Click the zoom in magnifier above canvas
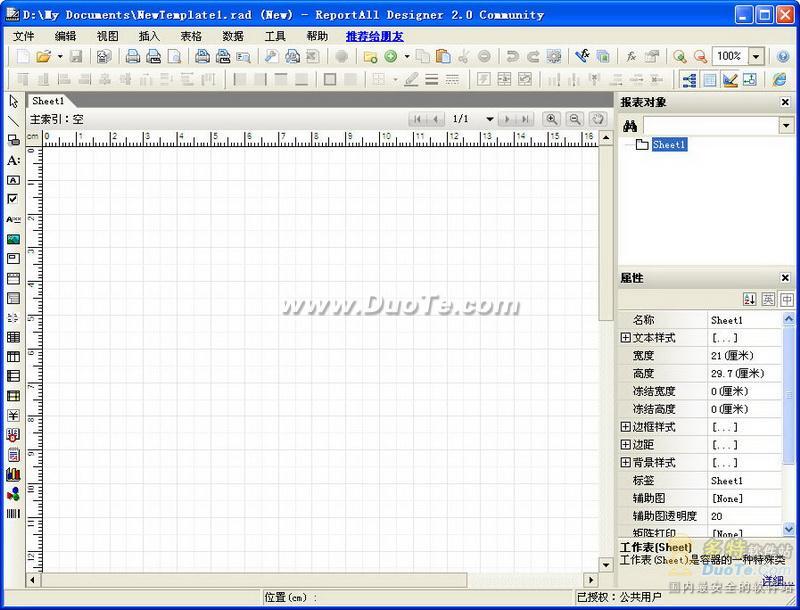This screenshot has width=800, height=610. coord(551,119)
